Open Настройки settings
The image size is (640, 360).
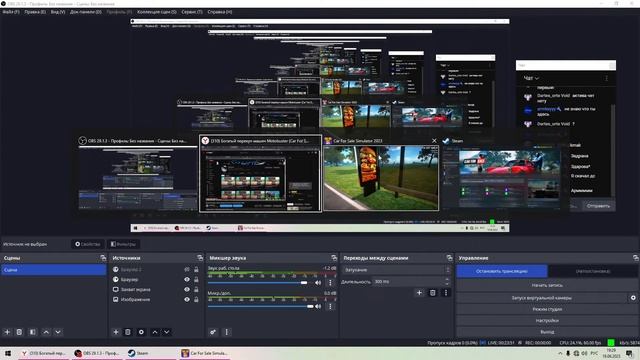coord(547,321)
